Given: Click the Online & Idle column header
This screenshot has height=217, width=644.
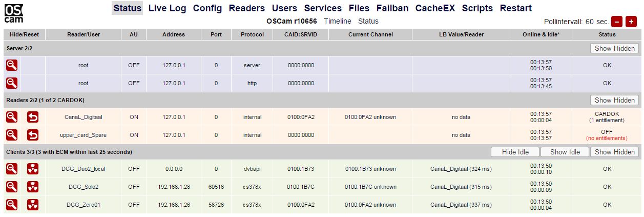Looking at the screenshot, I should point(541,34).
